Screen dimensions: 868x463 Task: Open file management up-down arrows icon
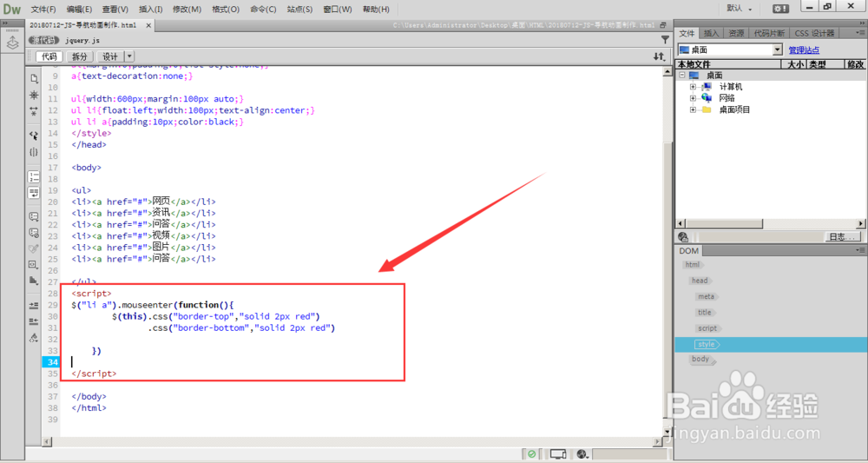tap(659, 56)
